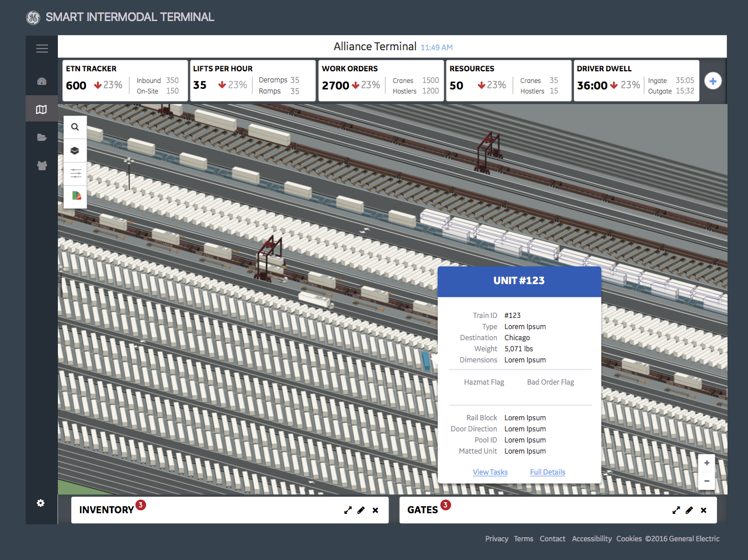Add a new KPI card with plus button

pos(713,81)
